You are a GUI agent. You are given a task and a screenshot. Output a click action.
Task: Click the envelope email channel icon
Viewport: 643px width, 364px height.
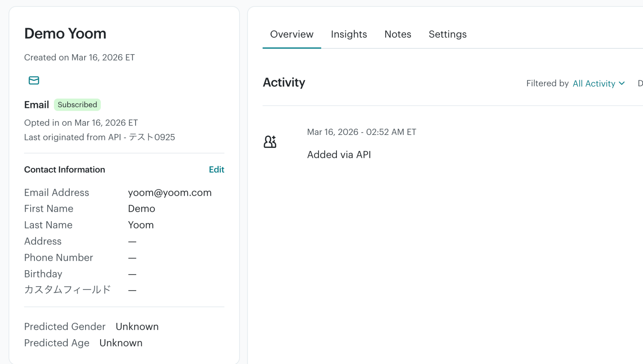(34, 81)
